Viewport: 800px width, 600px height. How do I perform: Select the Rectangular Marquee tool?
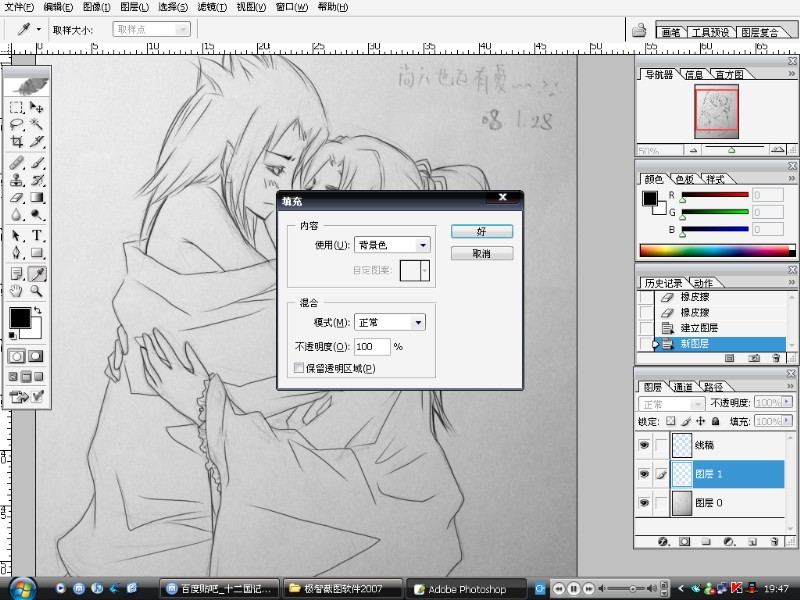click(x=16, y=107)
